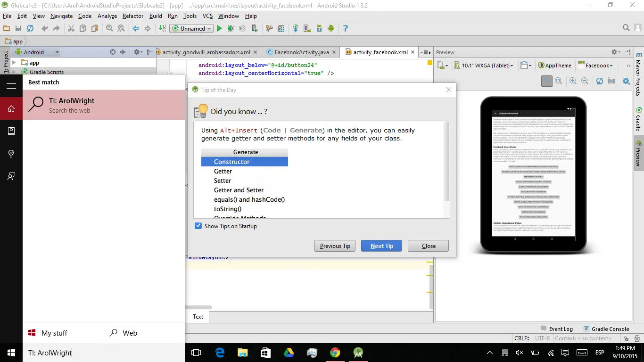Click Sync Project with Gradle Files icon
This screenshot has height=362, width=644.
[296, 29]
